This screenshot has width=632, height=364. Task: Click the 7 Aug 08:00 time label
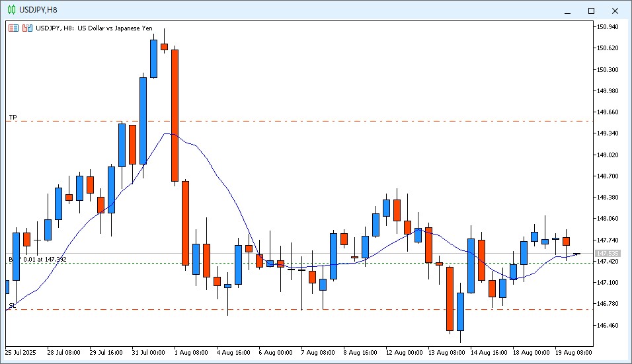(x=318, y=353)
